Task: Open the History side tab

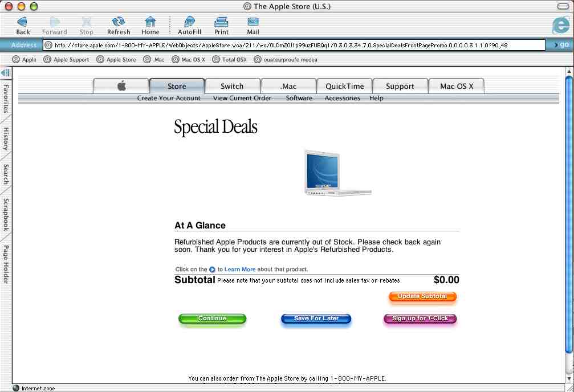Action: tap(6, 138)
